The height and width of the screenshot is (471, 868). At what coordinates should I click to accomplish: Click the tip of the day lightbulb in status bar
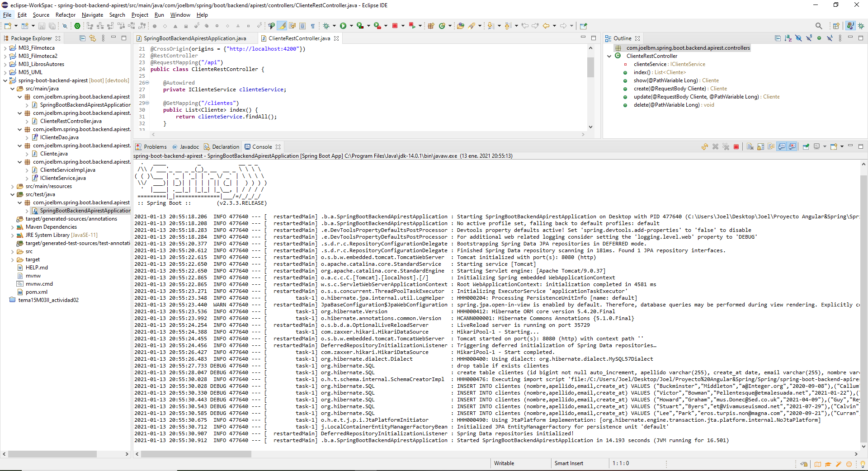(x=862, y=464)
